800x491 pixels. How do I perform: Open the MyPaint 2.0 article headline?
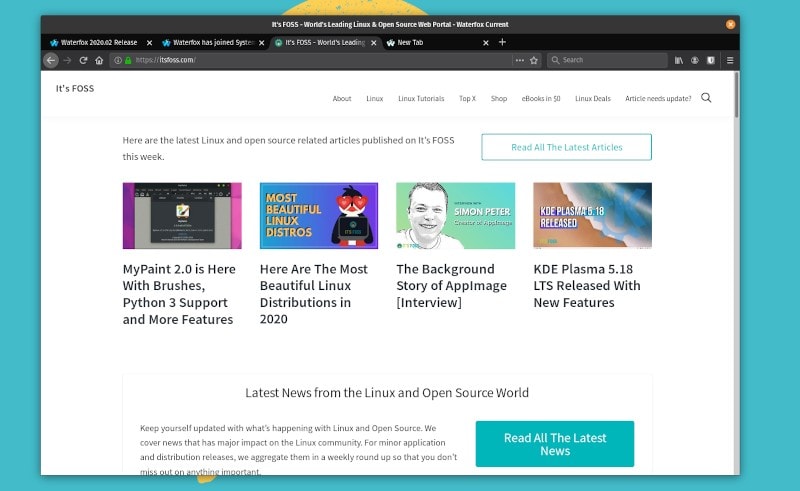pyautogui.click(x=179, y=294)
